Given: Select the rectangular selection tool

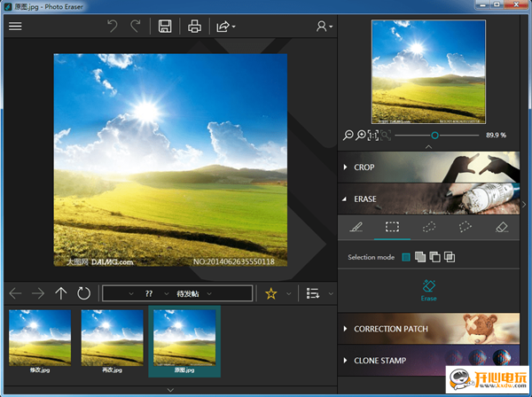Looking at the screenshot, I should [x=392, y=227].
